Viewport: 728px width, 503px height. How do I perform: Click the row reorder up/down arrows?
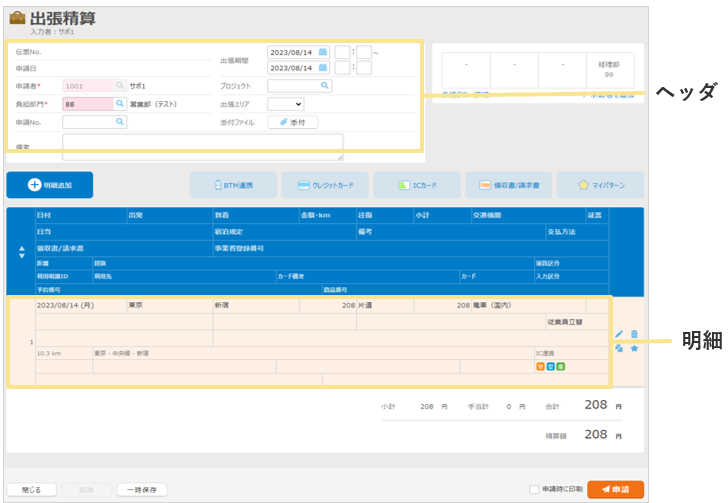22,252
